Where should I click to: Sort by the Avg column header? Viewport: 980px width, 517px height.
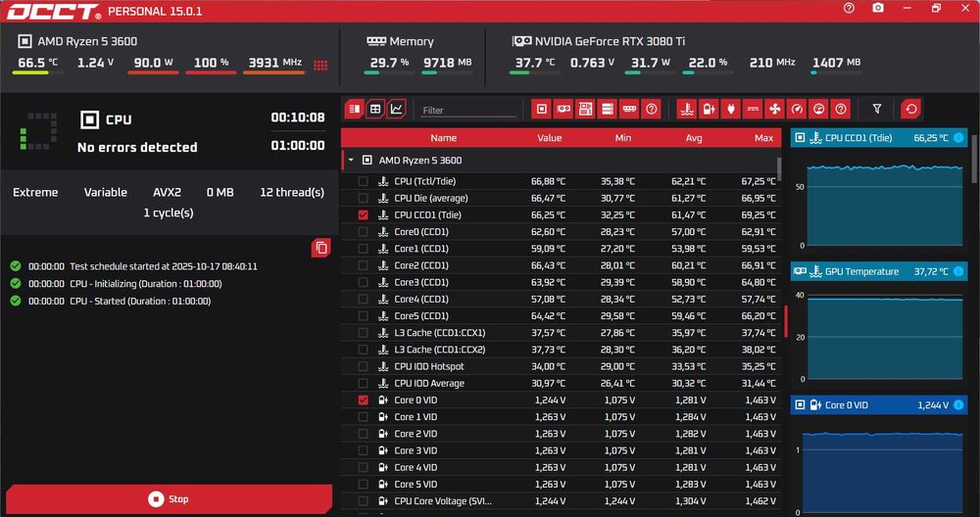[x=694, y=138]
